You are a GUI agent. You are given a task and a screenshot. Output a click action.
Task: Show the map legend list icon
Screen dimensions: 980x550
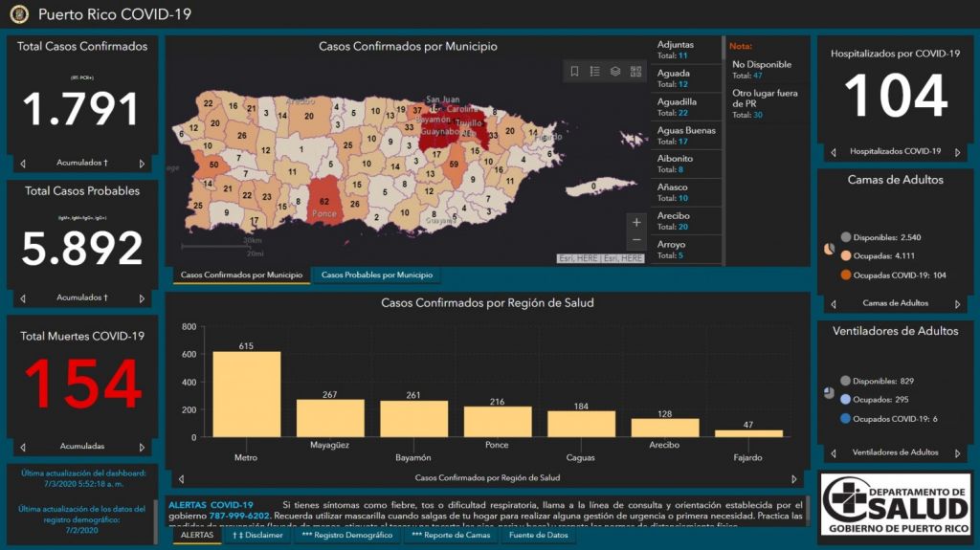pyautogui.click(x=594, y=72)
